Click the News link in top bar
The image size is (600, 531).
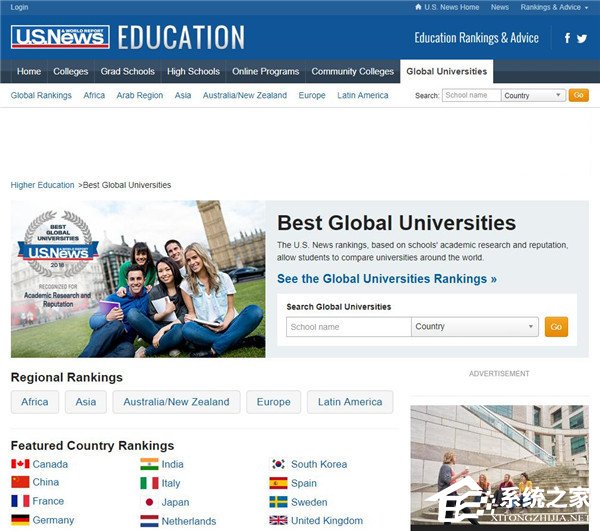(x=500, y=7)
